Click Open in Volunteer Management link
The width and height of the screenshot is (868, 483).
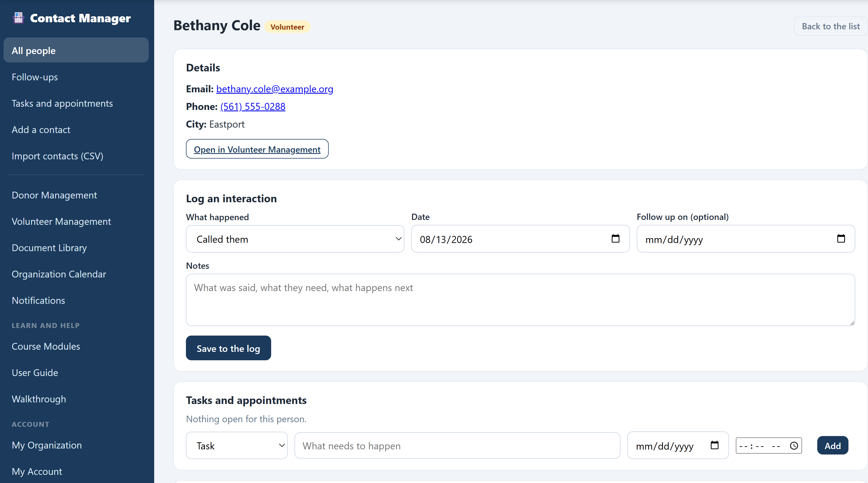(257, 149)
